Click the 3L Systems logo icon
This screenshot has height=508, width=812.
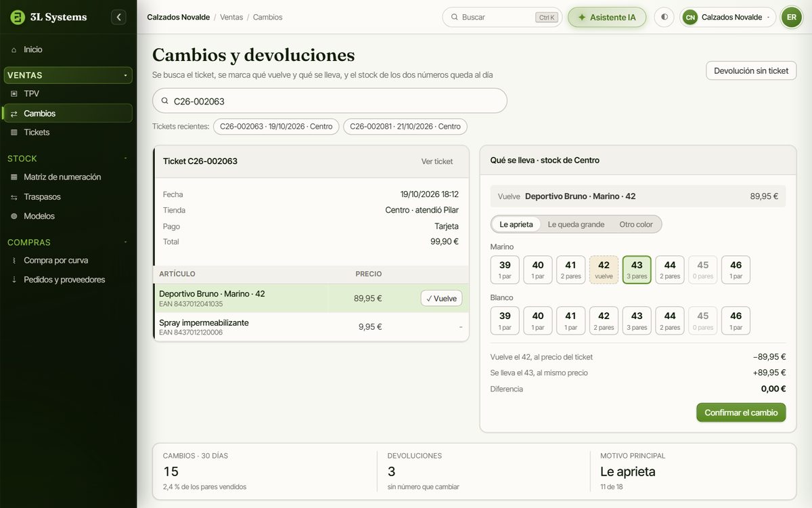(18, 17)
